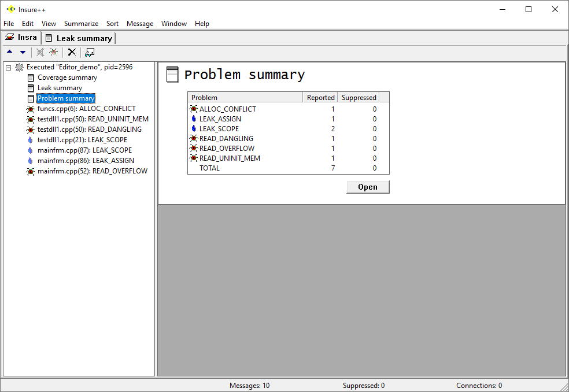Switch to the Leak summary tab

tap(79, 38)
